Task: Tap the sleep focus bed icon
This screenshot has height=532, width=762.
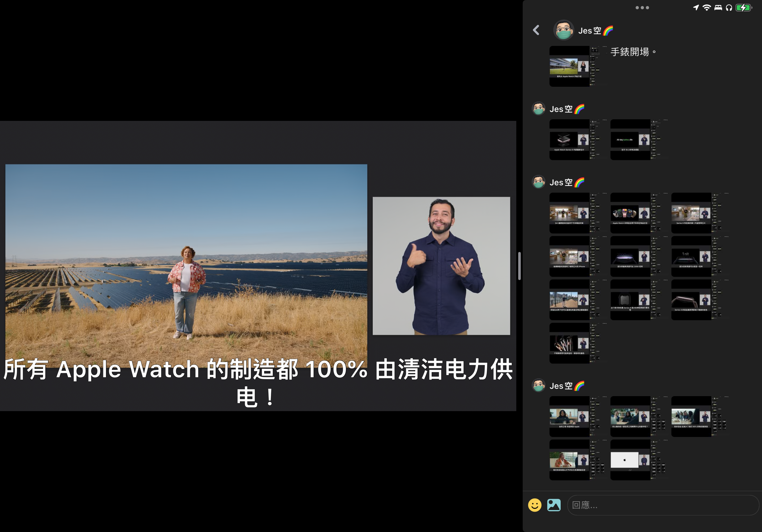Action: point(718,7)
